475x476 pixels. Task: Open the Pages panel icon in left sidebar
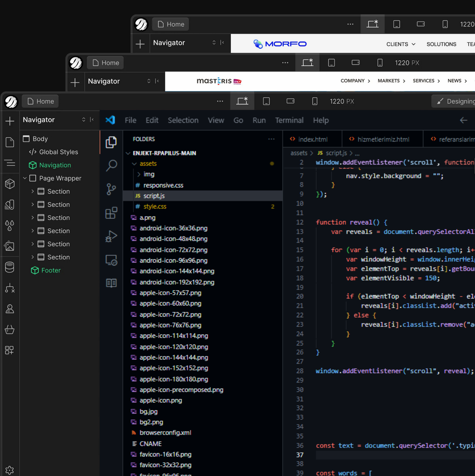(10, 142)
